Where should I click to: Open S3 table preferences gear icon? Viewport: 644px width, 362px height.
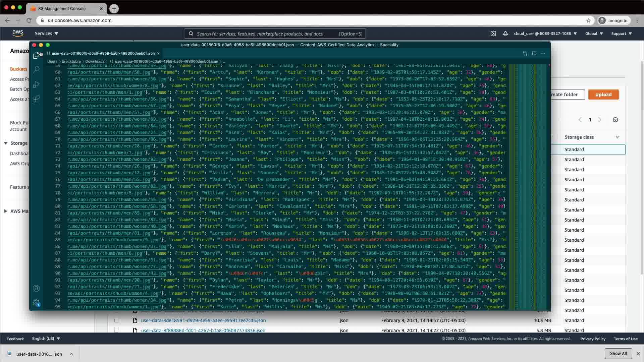point(615,120)
